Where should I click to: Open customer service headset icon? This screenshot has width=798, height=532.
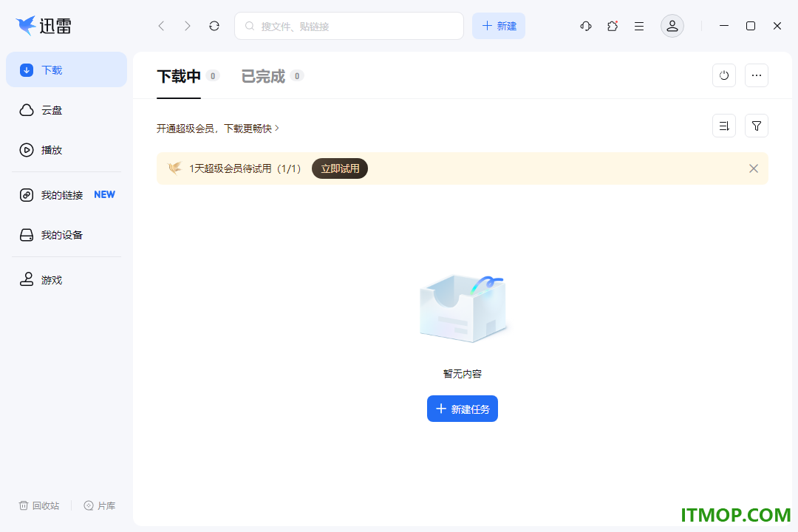[586, 26]
